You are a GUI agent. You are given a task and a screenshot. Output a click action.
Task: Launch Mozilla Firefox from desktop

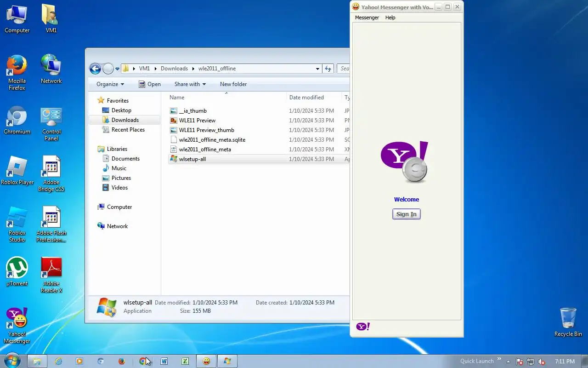coord(17,72)
